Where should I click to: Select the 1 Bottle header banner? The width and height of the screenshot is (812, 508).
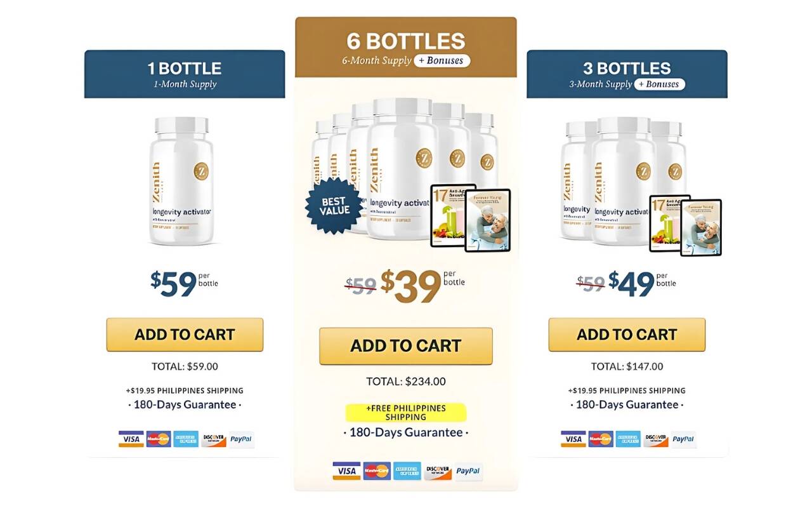185,74
